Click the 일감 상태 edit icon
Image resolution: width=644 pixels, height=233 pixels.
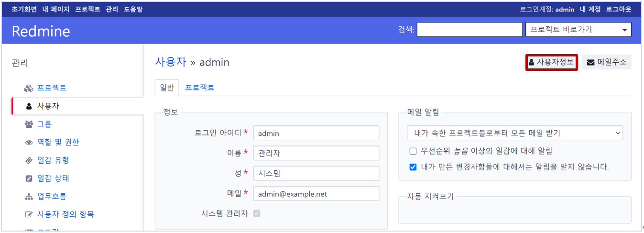pos(29,178)
